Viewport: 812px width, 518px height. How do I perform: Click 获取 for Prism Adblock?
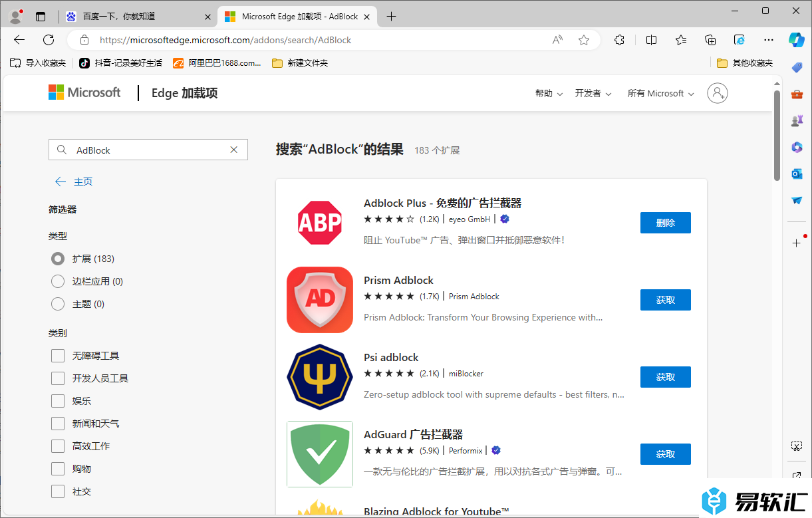click(666, 300)
